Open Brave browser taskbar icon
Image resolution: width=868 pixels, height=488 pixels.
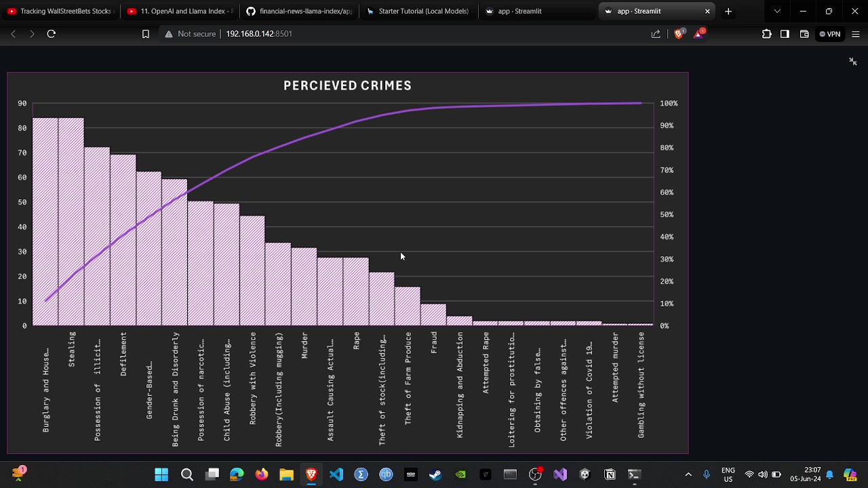coord(311,474)
